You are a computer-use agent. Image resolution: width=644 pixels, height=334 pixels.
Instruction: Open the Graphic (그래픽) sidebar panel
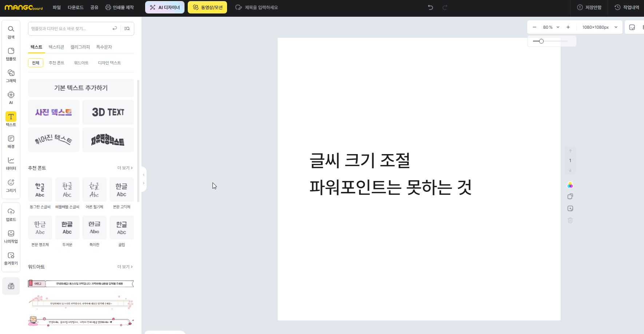click(11, 76)
